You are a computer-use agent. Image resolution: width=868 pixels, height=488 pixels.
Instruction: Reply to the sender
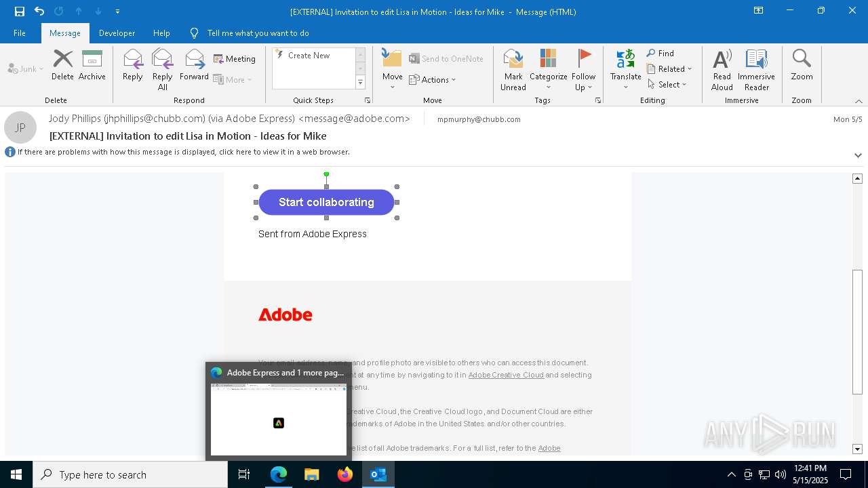(133, 65)
